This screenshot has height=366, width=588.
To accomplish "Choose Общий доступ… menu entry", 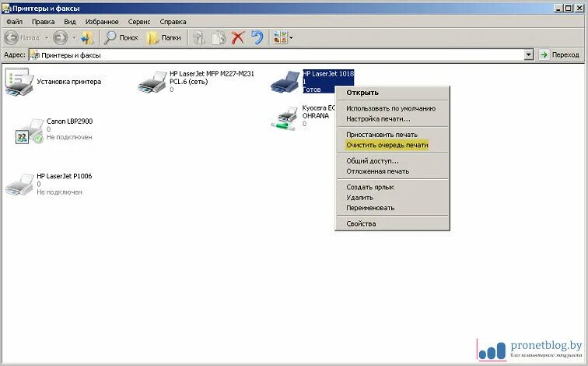I will pos(392,161).
